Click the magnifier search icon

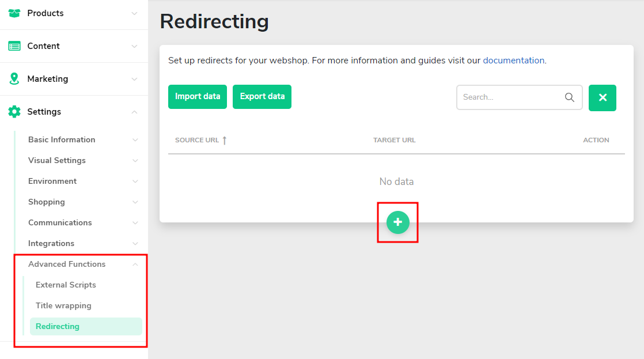569,97
